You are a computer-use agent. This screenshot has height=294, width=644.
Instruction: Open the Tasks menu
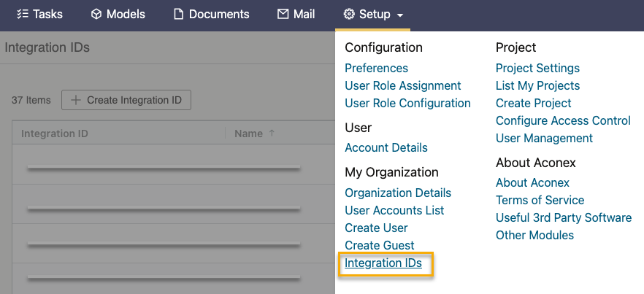pyautogui.click(x=40, y=15)
